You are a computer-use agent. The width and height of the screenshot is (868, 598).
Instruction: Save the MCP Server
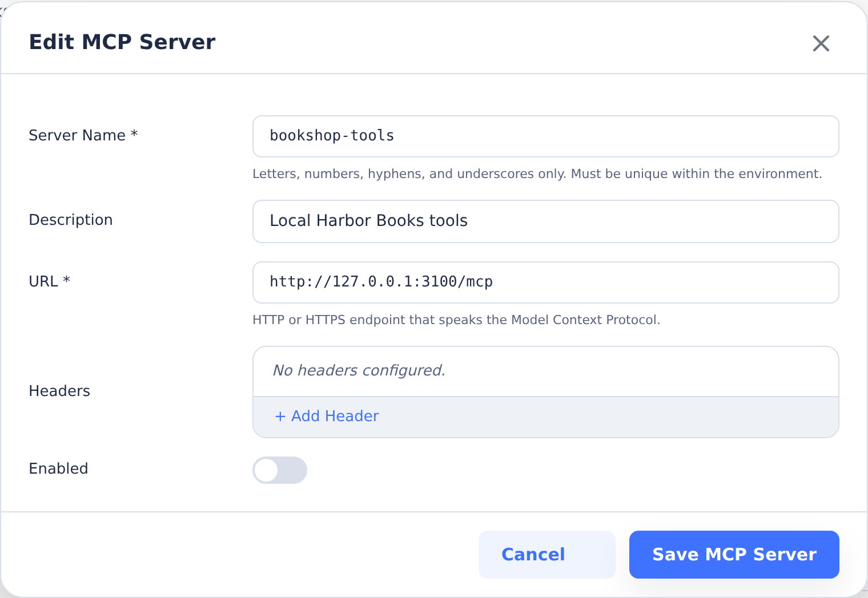tap(734, 555)
